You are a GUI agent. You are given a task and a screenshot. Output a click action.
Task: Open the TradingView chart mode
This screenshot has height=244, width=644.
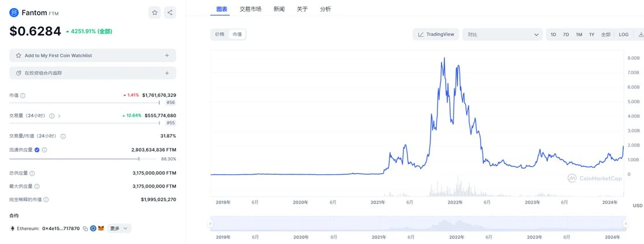click(436, 35)
